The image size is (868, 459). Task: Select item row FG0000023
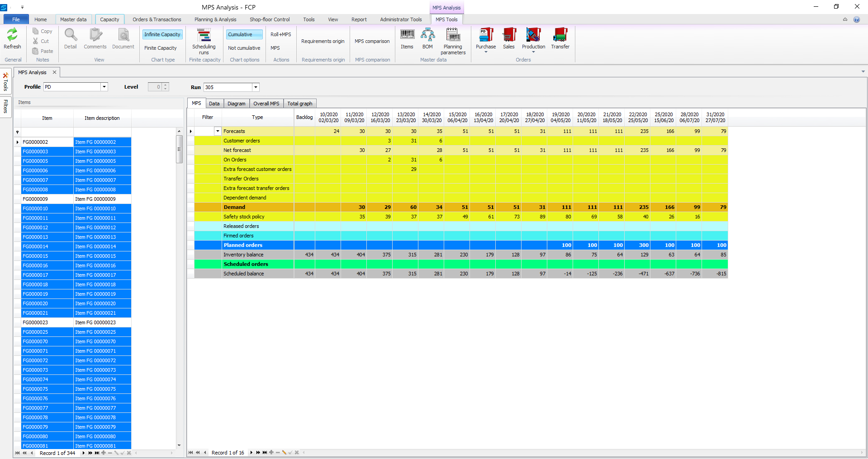click(x=76, y=322)
